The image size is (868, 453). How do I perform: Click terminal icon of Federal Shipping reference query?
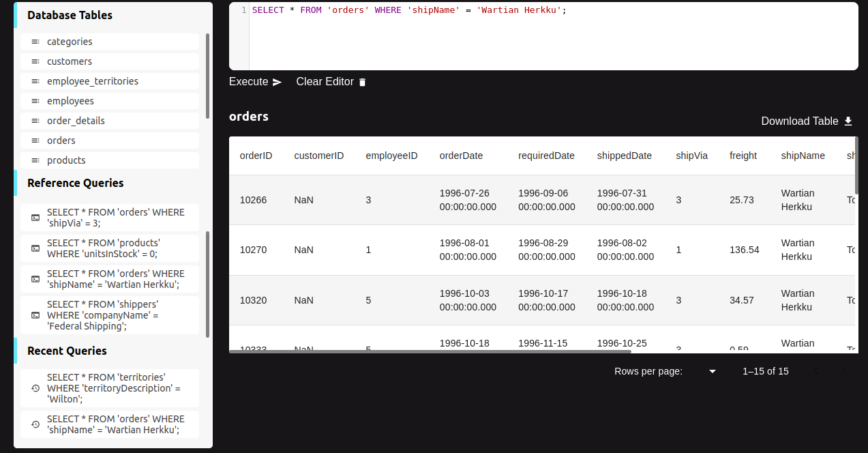point(35,315)
